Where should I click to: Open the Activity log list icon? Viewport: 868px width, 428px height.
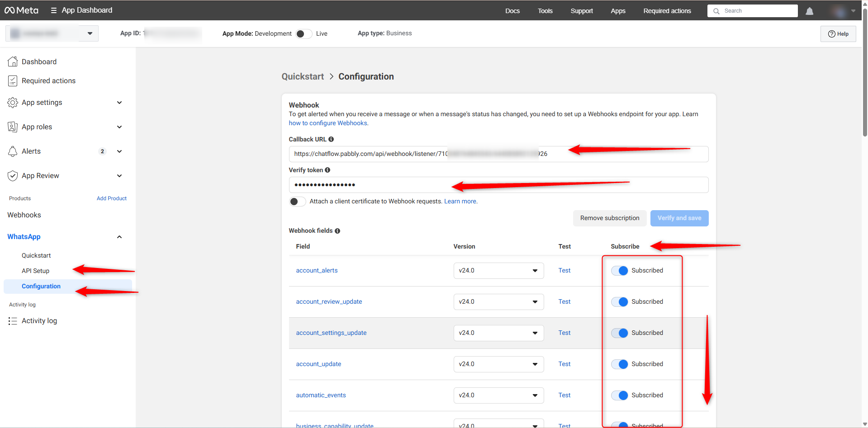click(13, 321)
